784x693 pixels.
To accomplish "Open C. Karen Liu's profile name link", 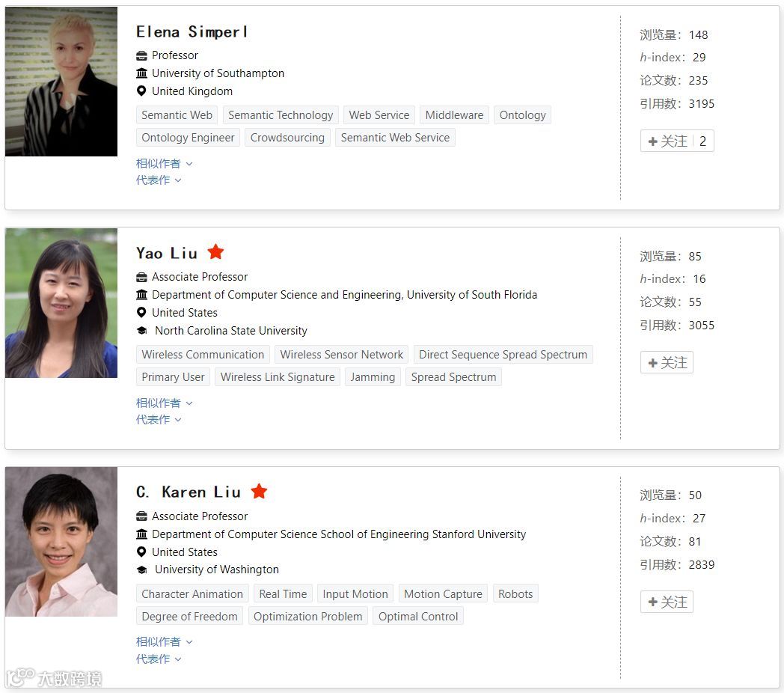I will [x=188, y=492].
